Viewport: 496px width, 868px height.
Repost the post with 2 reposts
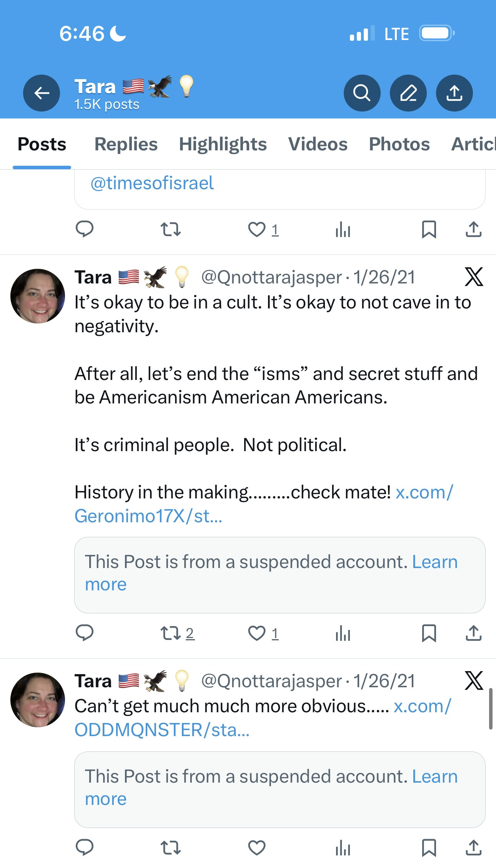click(171, 633)
